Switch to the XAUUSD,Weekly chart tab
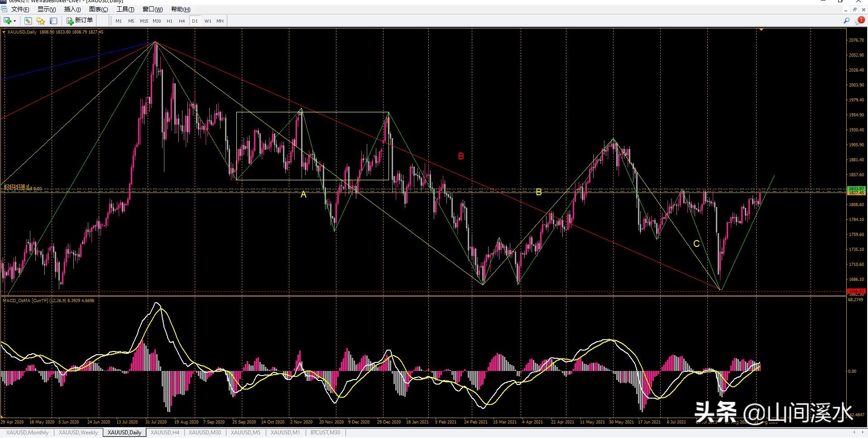This screenshot has width=868, height=438. pos(78,433)
